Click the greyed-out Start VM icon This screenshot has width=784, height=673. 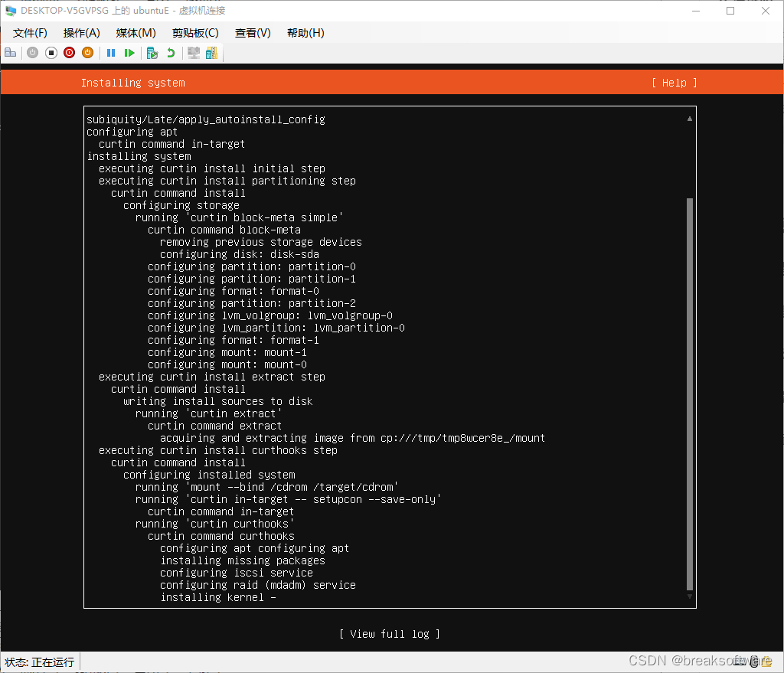[32, 53]
